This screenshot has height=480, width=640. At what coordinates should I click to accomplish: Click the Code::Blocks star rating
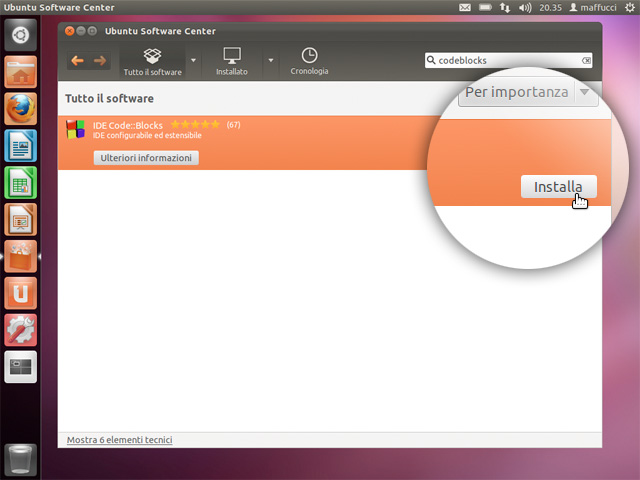pos(196,124)
